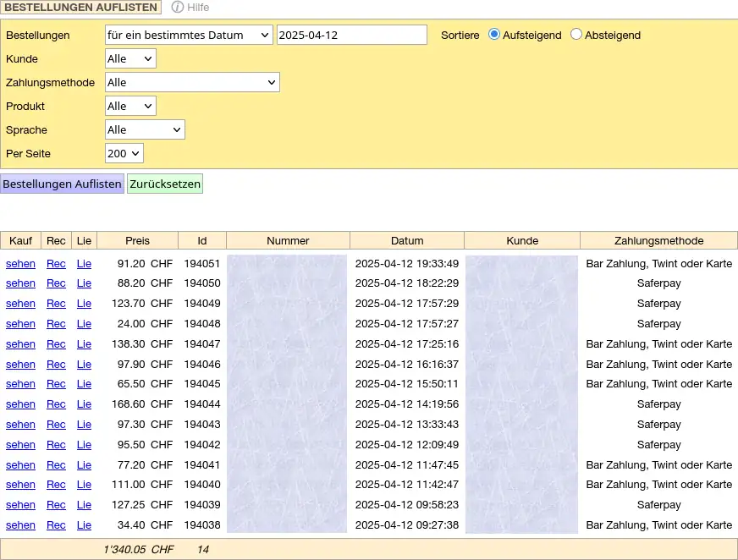Click the Datum column header
Image resolution: width=738 pixels, height=560 pixels.
click(407, 240)
